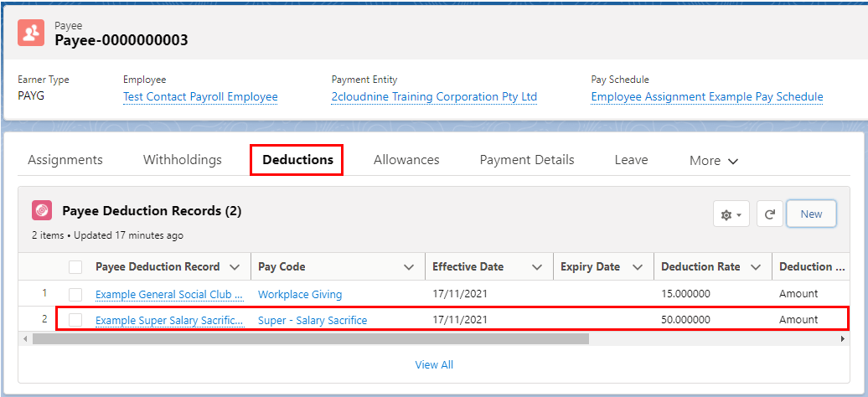Go to the Payment Details tab

pyautogui.click(x=527, y=160)
